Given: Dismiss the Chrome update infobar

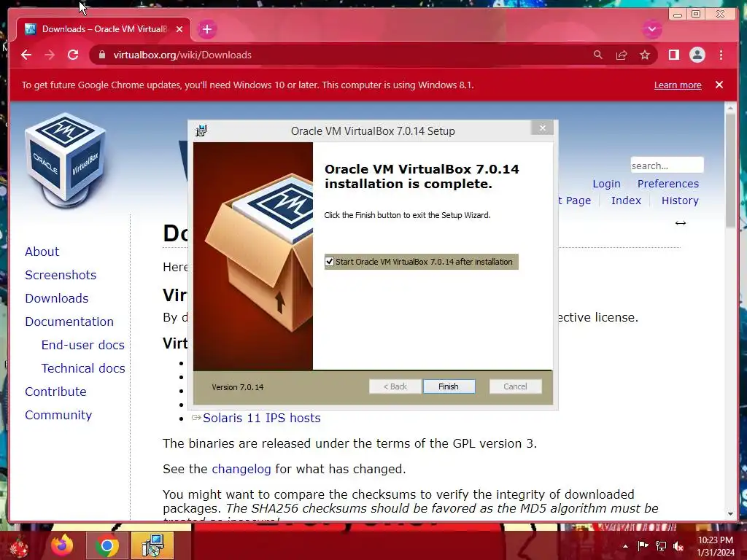Looking at the screenshot, I should point(719,85).
